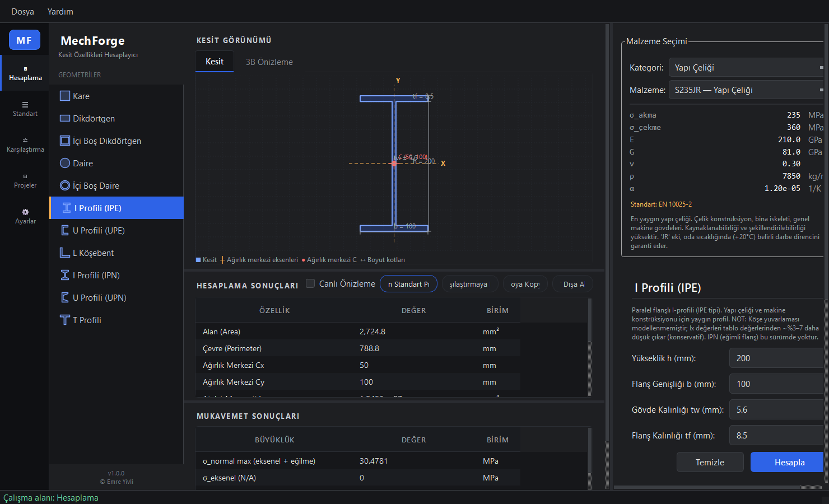Click the Alan (Area) result row
This screenshot has height=504, width=829.
(x=358, y=332)
